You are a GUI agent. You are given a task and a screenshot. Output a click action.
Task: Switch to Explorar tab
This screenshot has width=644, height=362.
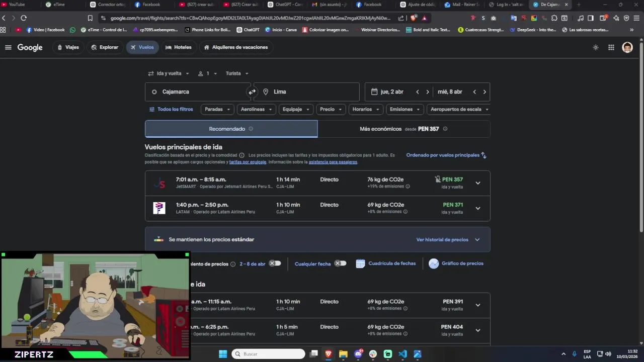[x=105, y=47]
